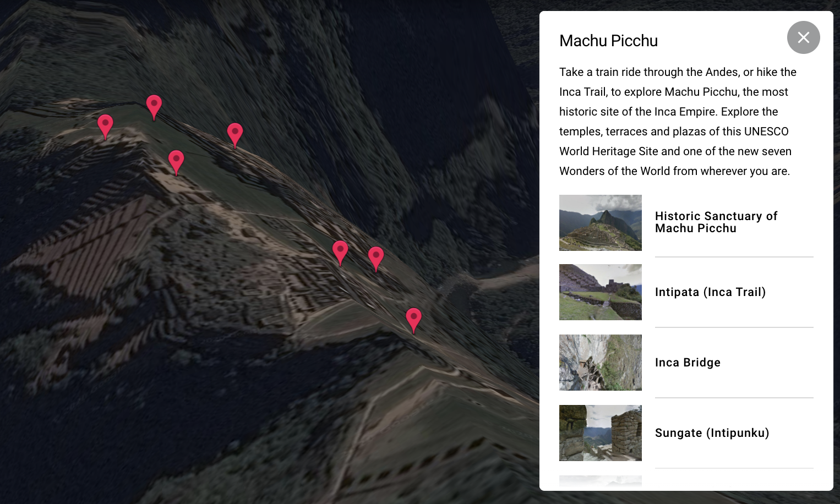Click the leftmost red map pin
The height and width of the screenshot is (504, 840).
tap(105, 126)
